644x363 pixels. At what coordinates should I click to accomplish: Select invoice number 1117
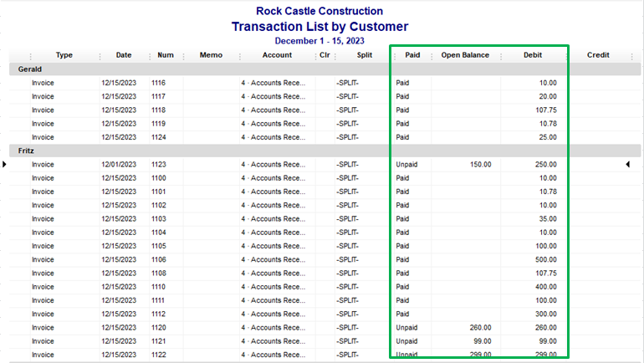(158, 96)
